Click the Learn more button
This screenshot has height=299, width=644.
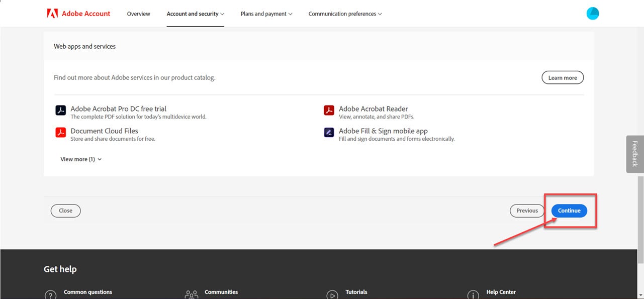click(563, 78)
